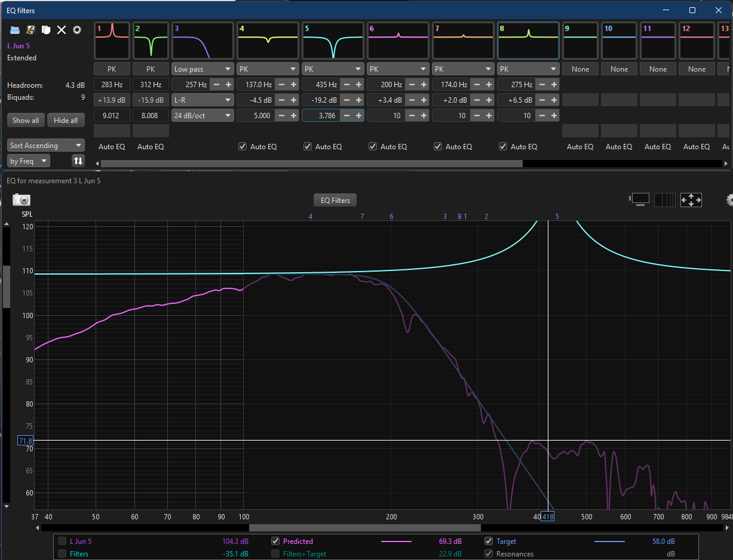Screen dimensions: 733x560
Task: Uncheck Resonances checkbox in legend
Action: coord(489,554)
